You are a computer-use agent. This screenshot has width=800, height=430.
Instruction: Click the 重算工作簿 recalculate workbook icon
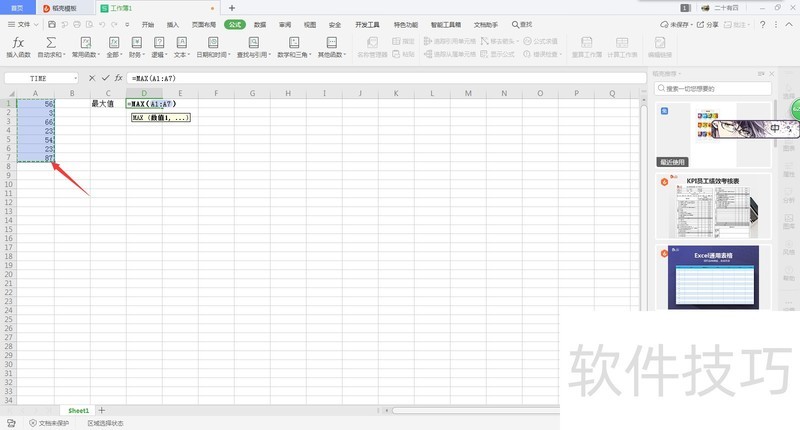tap(587, 42)
